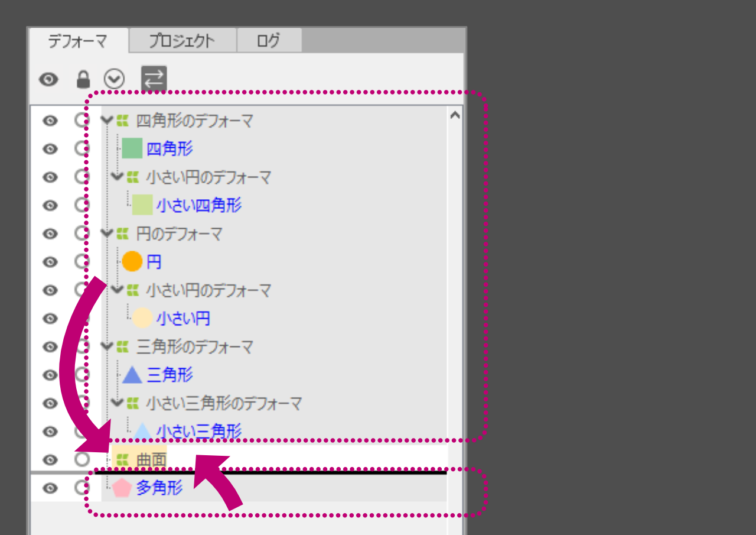This screenshot has width=756, height=535.
Task: Select the 円 art mesh label
Action: pos(154,262)
